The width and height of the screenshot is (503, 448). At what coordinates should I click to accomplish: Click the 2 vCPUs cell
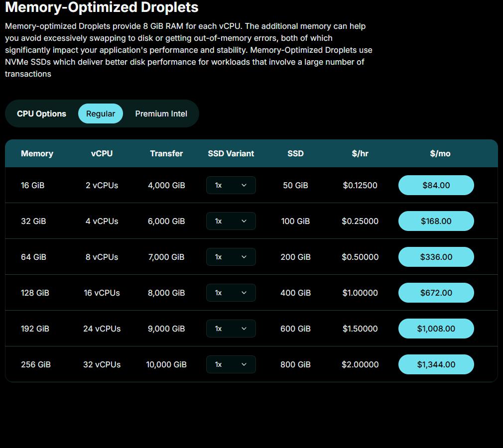[x=102, y=185]
